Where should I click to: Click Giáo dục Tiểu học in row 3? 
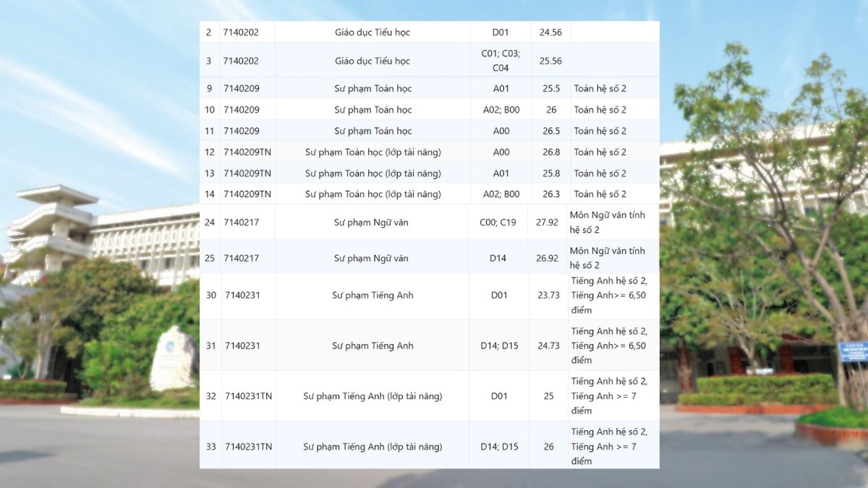373,61
